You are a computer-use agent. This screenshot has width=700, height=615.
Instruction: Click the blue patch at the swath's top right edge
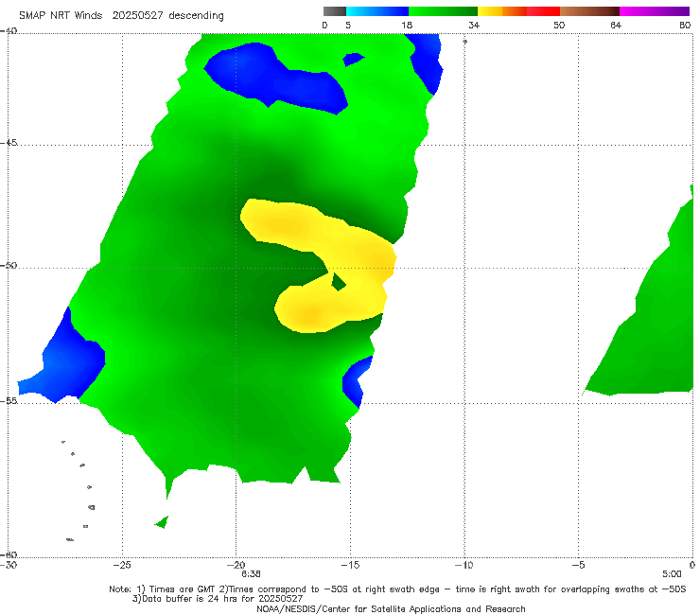click(428, 62)
